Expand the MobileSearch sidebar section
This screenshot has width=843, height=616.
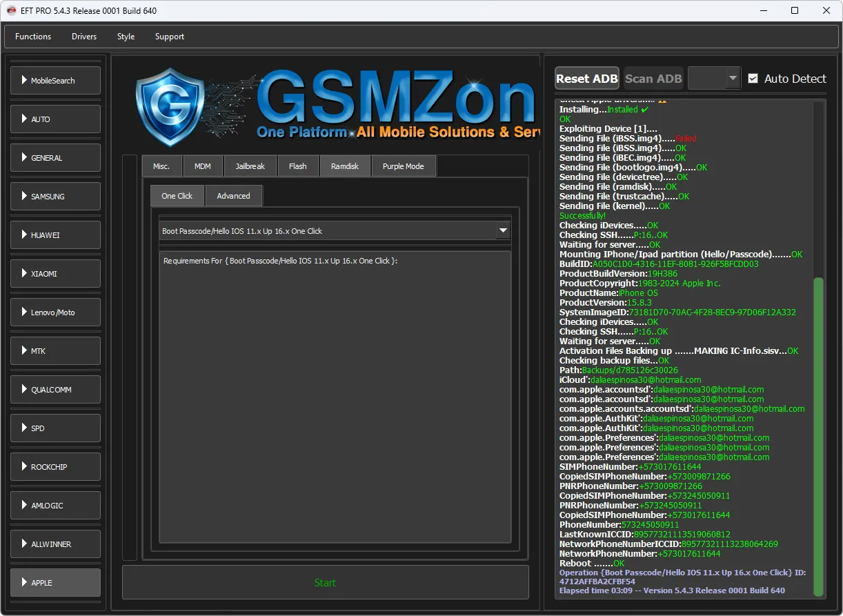(x=55, y=81)
